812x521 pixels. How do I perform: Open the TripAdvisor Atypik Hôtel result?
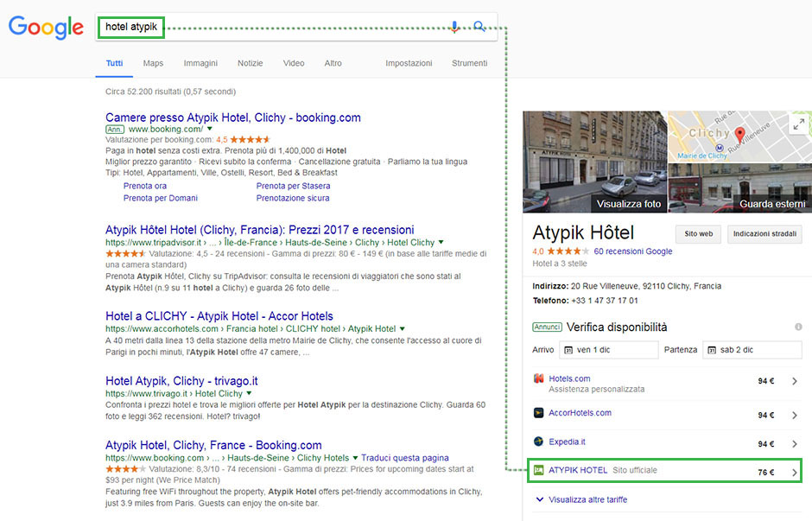[260, 230]
